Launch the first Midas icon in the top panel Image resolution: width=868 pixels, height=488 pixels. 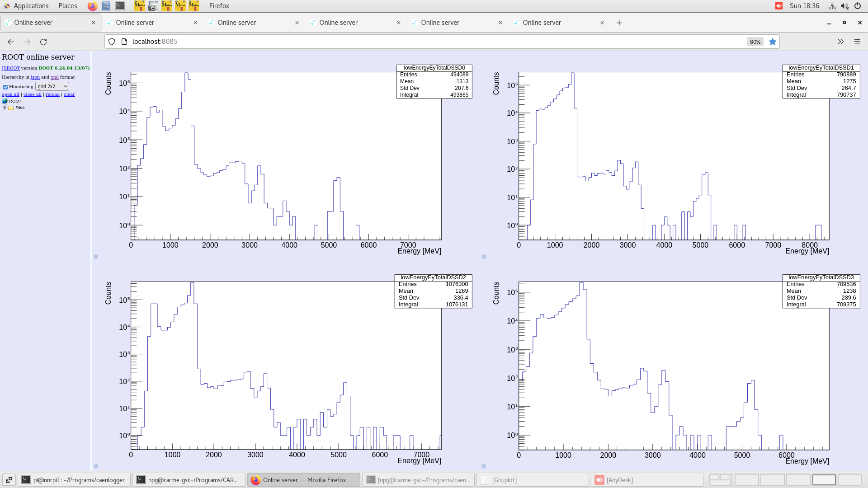click(140, 6)
